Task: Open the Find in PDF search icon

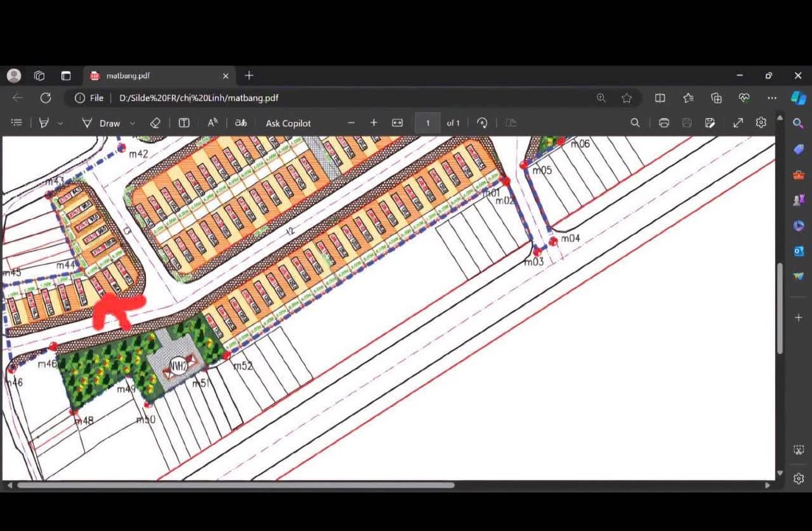Action: pos(635,123)
